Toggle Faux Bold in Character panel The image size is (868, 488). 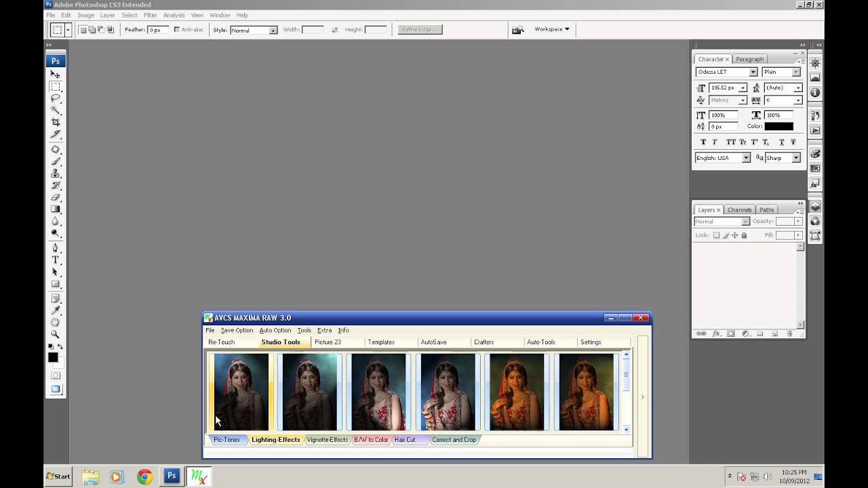703,142
